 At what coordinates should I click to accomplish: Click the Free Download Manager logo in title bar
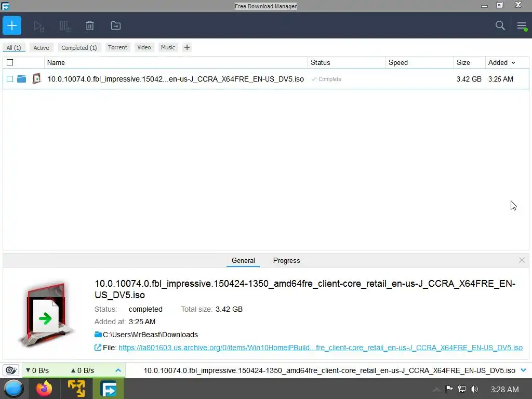click(5, 6)
